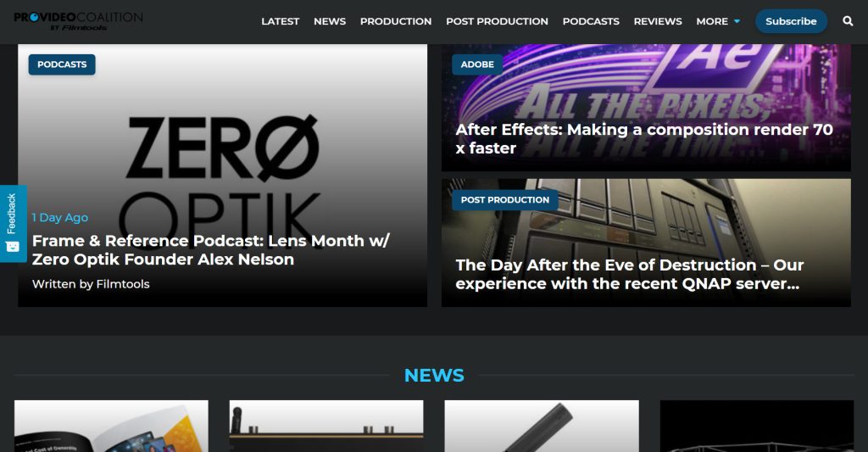The height and width of the screenshot is (452, 868).
Task: Open the news thumbnail with open booklet
Action: pyautogui.click(x=111, y=426)
